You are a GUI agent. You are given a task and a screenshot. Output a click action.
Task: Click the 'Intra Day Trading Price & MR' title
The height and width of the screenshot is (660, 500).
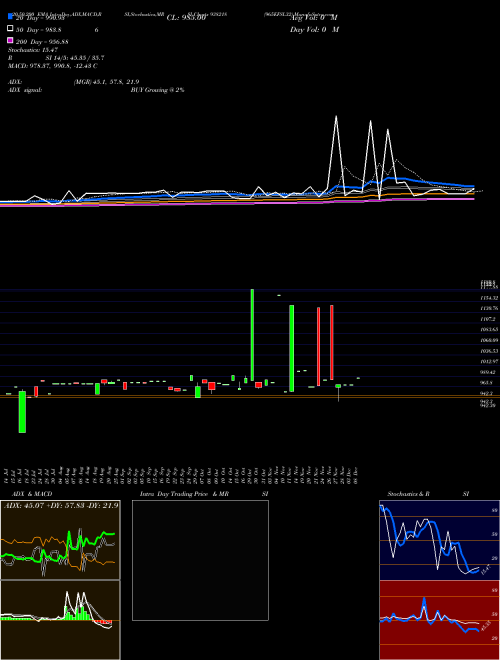click(x=184, y=494)
